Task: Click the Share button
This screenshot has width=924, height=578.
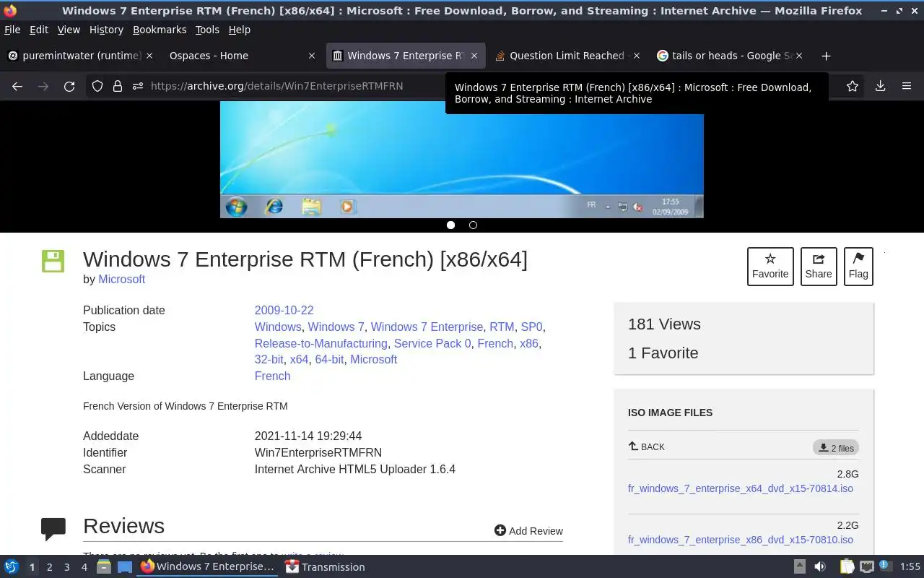Action: pos(819,266)
